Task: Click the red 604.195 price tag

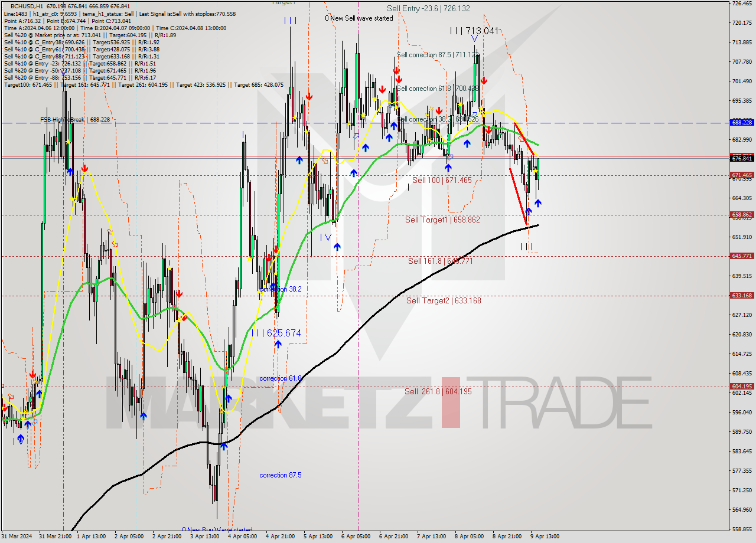Action: coord(742,387)
